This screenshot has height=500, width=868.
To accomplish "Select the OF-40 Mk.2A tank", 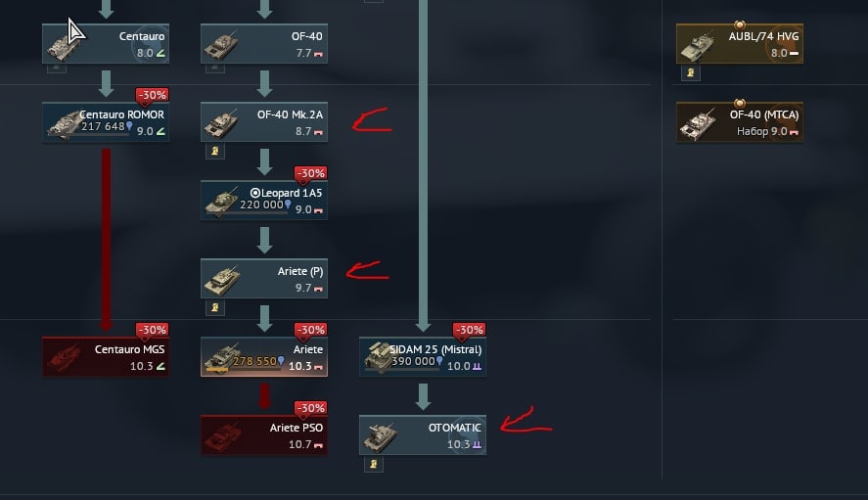I will [264, 121].
